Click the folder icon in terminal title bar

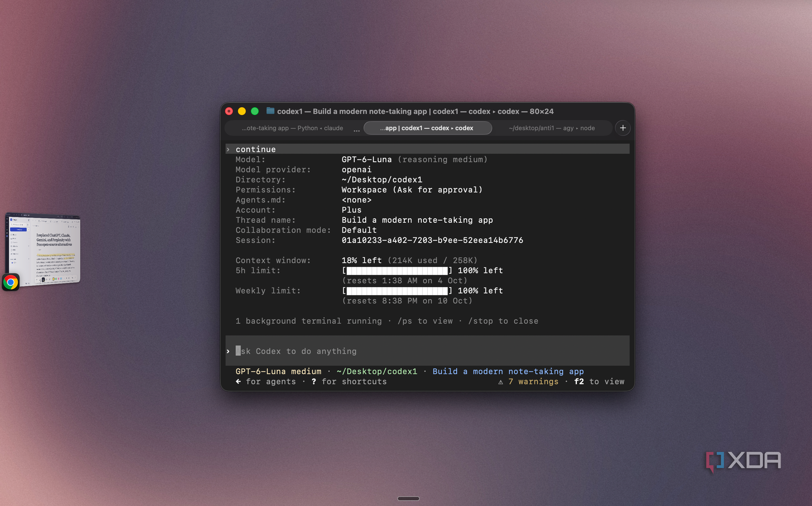(270, 111)
